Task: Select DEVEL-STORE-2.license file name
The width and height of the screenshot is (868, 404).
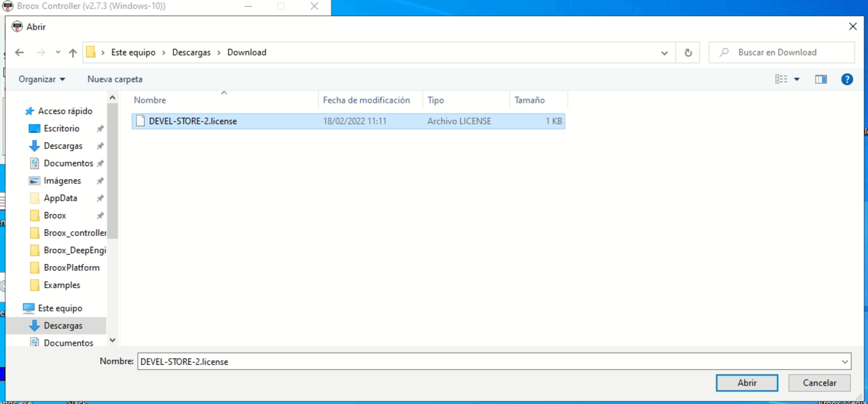Action: click(x=193, y=121)
